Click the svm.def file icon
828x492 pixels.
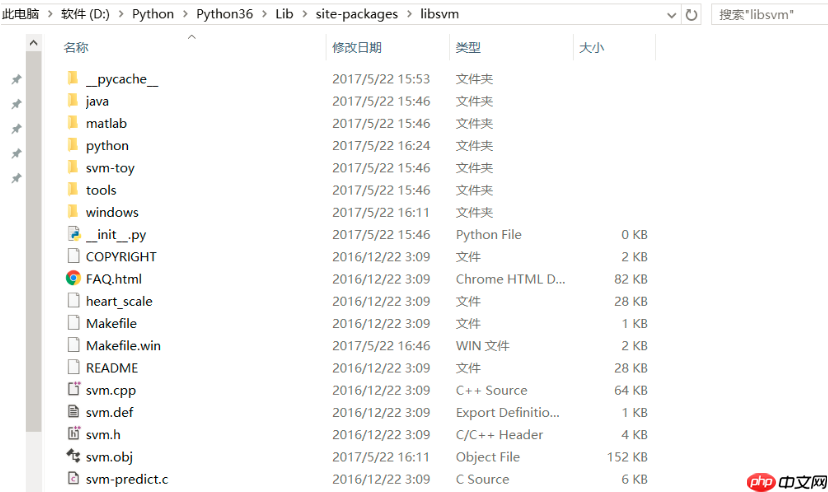click(73, 412)
